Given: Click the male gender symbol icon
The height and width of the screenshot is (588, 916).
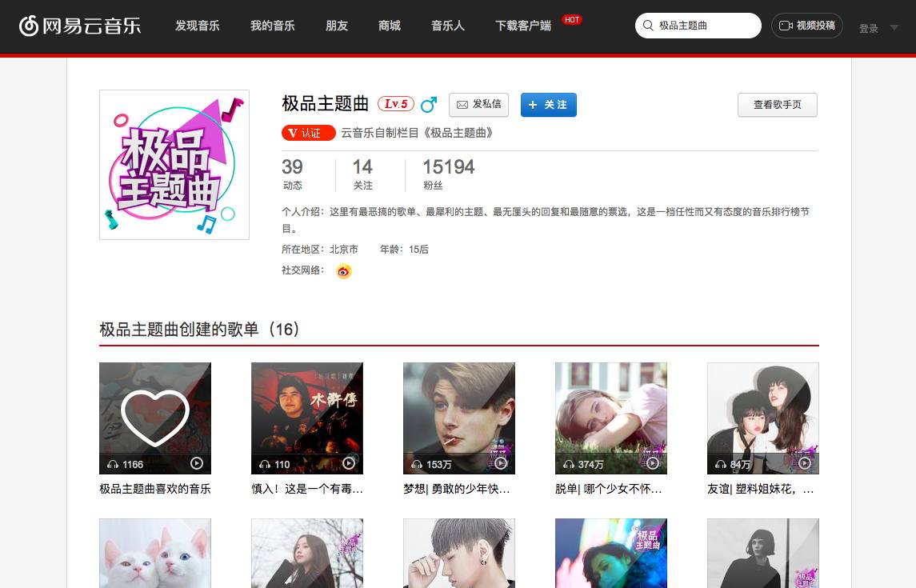Looking at the screenshot, I should point(429,105).
